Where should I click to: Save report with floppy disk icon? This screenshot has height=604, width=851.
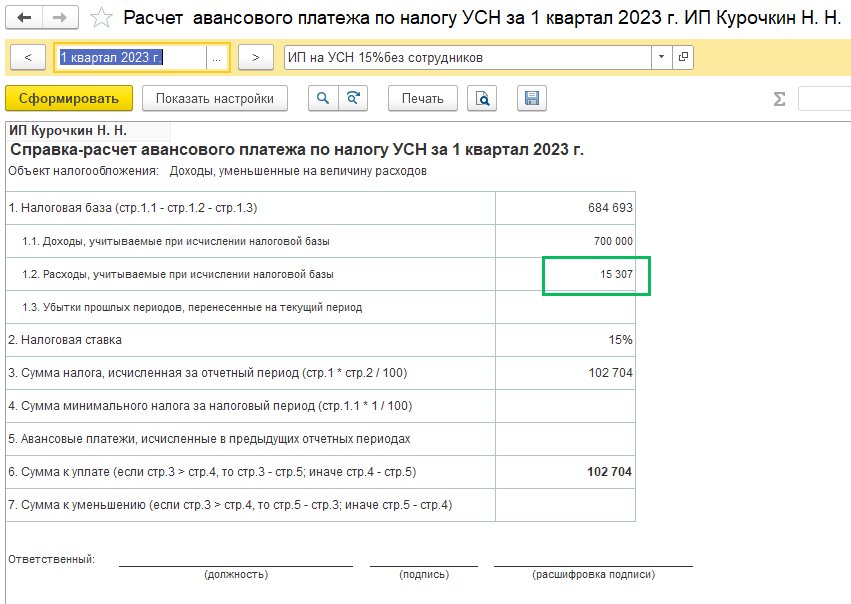(531, 98)
